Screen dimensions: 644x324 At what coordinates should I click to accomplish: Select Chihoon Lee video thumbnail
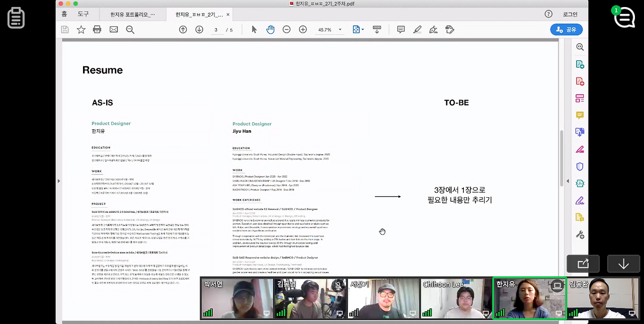(456, 299)
